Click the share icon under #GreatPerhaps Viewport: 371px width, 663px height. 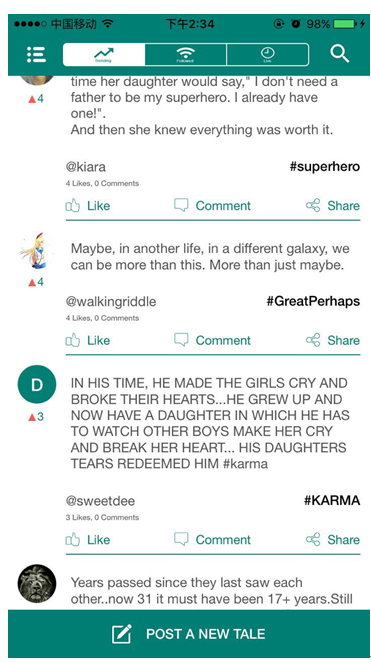coord(313,340)
